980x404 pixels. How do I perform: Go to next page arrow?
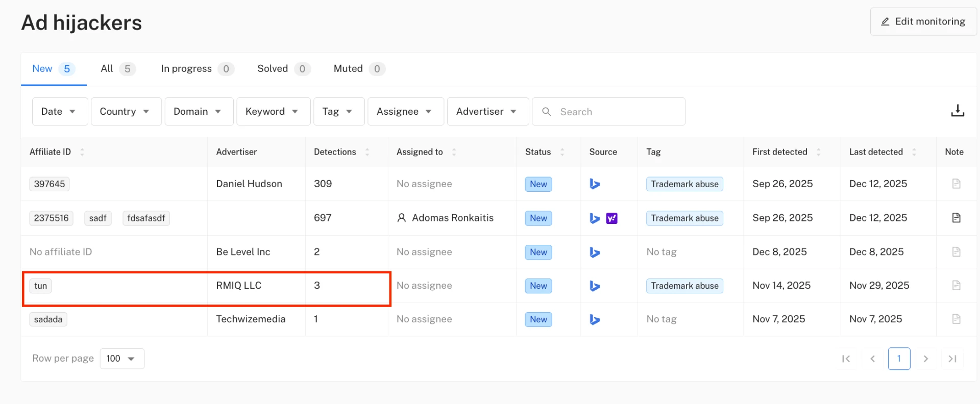[925, 359]
